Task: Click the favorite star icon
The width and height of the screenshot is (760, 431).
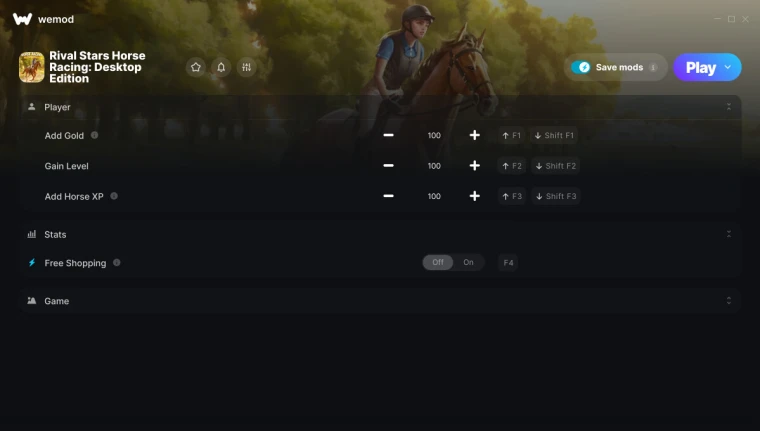Action: (x=196, y=67)
